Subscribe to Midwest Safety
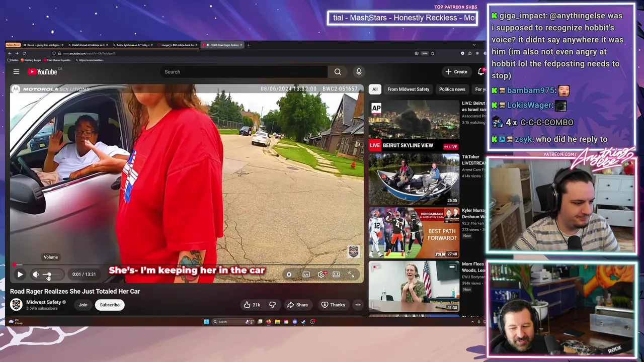 click(110, 305)
